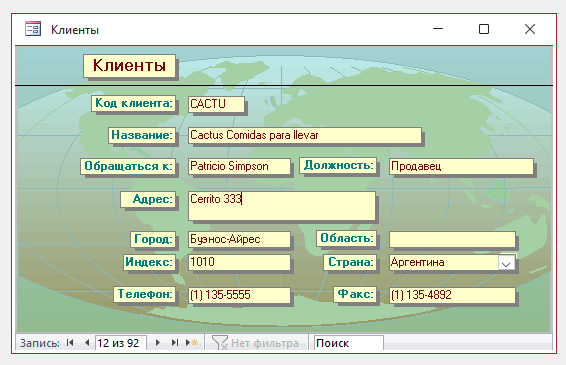Screen dimensions: 566x365
Task: Maximize the Клиенты window
Action: click(x=484, y=29)
